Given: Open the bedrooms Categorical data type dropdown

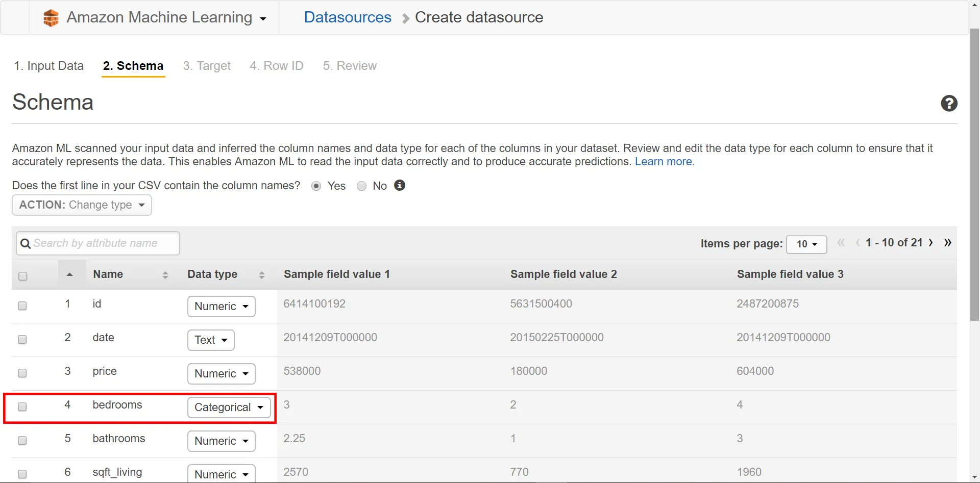Looking at the screenshot, I should pos(229,408).
